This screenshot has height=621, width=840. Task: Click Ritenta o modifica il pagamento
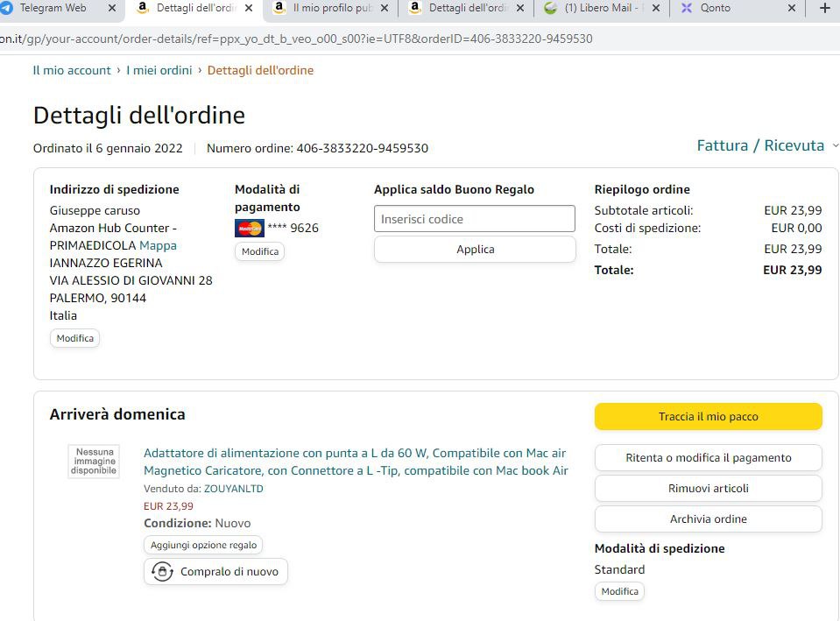(708, 457)
